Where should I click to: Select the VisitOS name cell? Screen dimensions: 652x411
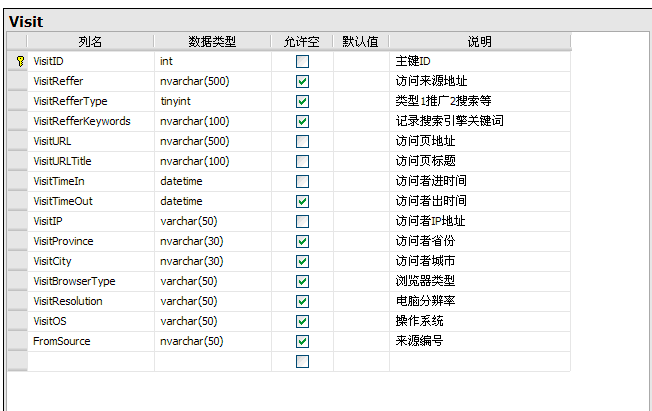tap(91, 321)
